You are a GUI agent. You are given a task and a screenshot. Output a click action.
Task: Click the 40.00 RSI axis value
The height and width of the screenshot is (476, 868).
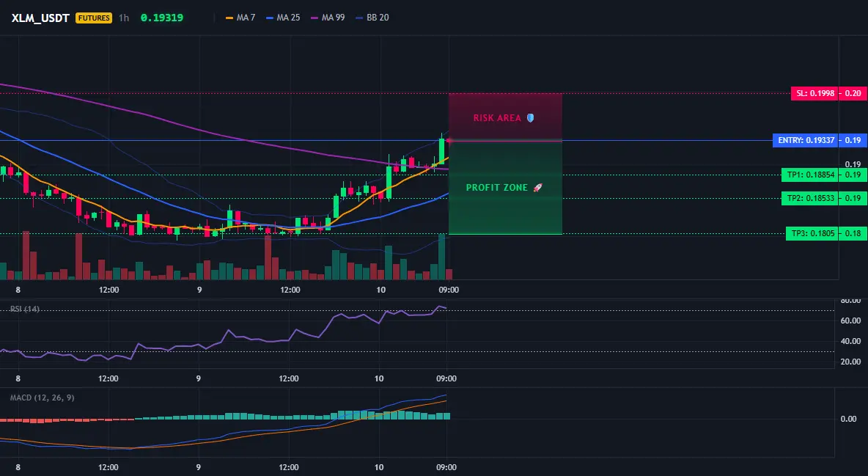click(x=850, y=341)
